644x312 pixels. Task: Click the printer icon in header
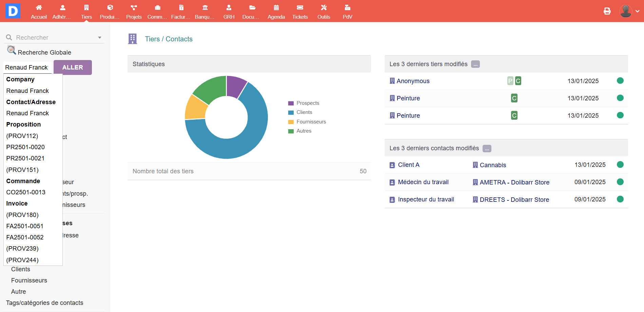tap(607, 11)
